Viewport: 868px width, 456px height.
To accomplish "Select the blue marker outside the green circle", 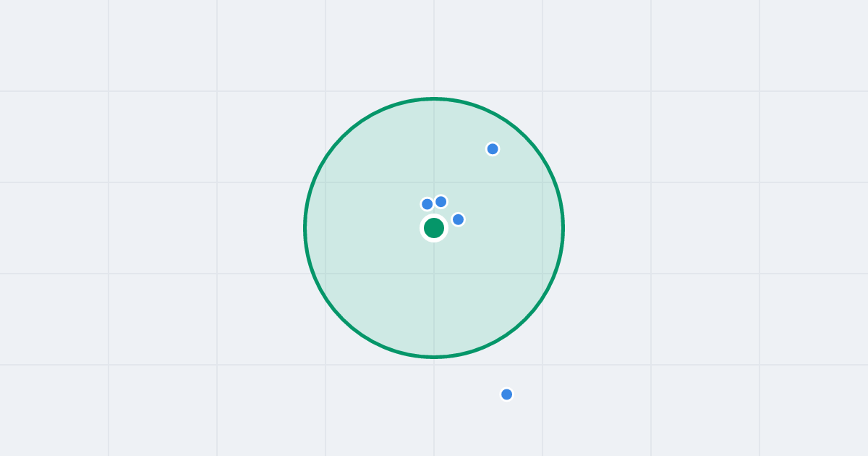I will (507, 394).
